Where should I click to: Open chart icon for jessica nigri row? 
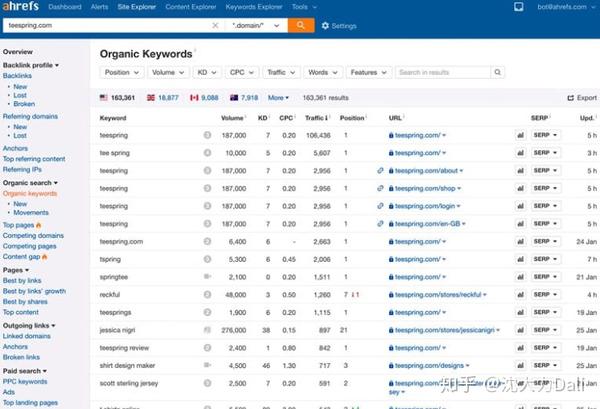click(520, 330)
